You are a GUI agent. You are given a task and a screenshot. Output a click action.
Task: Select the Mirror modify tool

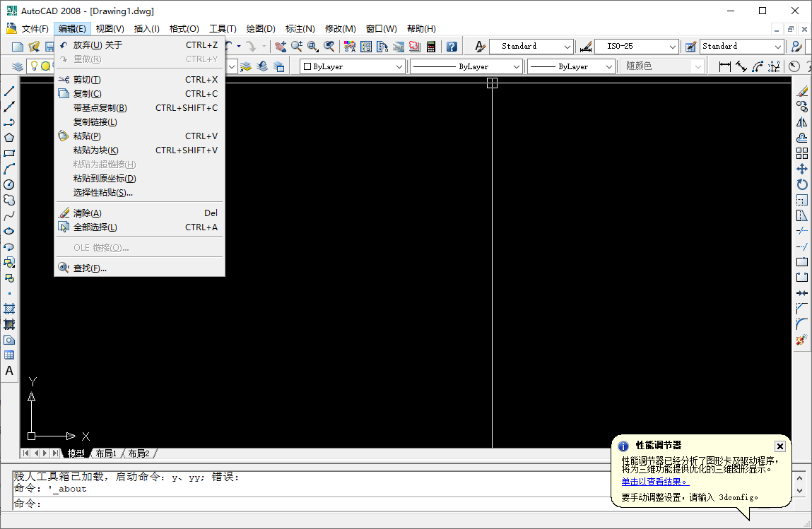tap(802, 121)
